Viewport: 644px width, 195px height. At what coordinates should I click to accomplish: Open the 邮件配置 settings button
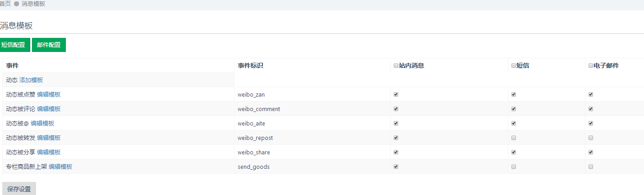[x=49, y=45]
